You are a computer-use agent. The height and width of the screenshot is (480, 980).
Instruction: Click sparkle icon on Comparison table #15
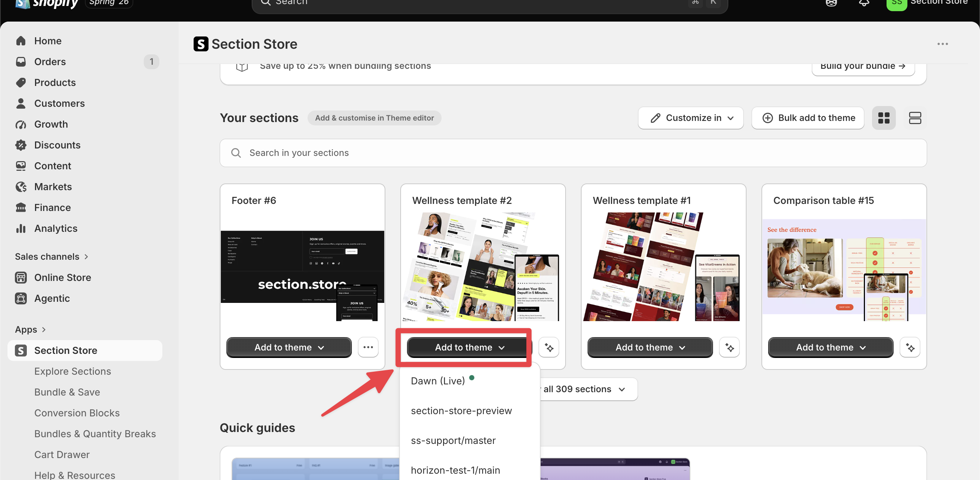click(x=910, y=348)
